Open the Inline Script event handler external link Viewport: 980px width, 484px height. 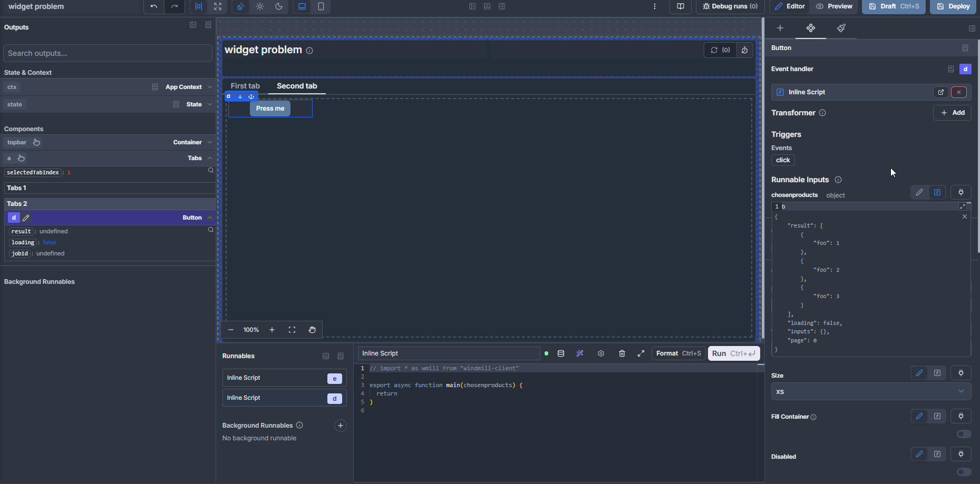[941, 92]
